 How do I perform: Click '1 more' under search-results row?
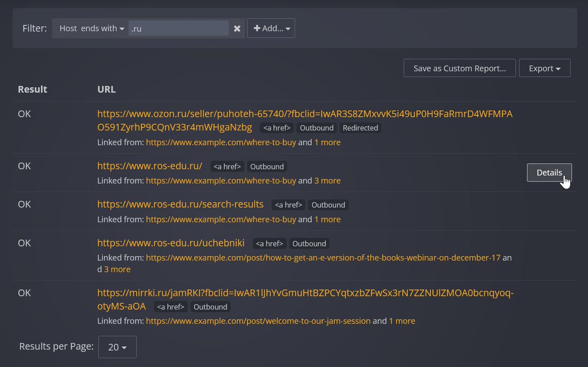[x=327, y=219]
